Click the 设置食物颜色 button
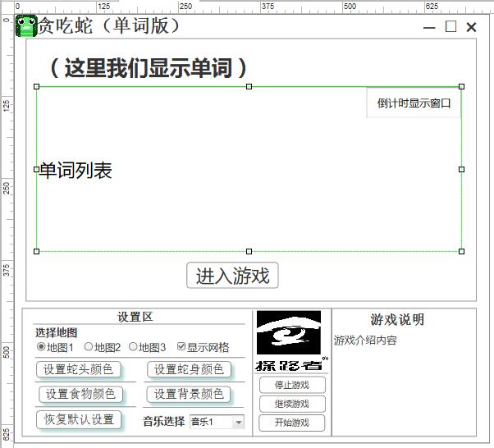This screenshot has width=494, height=448. (x=80, y=394)
